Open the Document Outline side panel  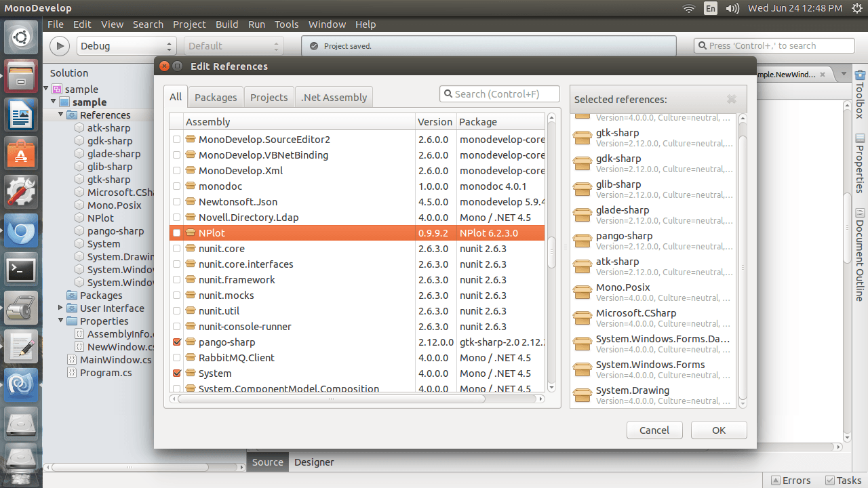[x=860, y=255]
